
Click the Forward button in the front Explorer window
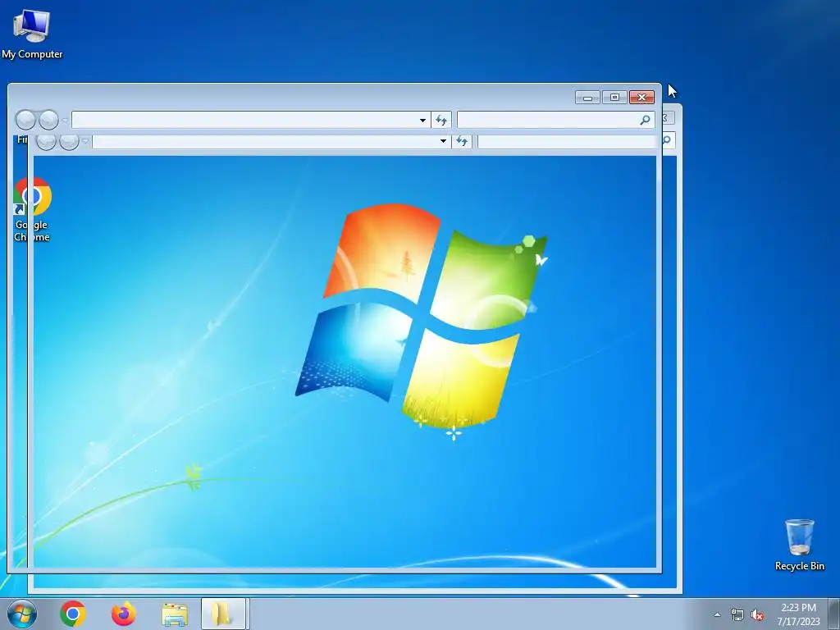(x=48, y=120)
